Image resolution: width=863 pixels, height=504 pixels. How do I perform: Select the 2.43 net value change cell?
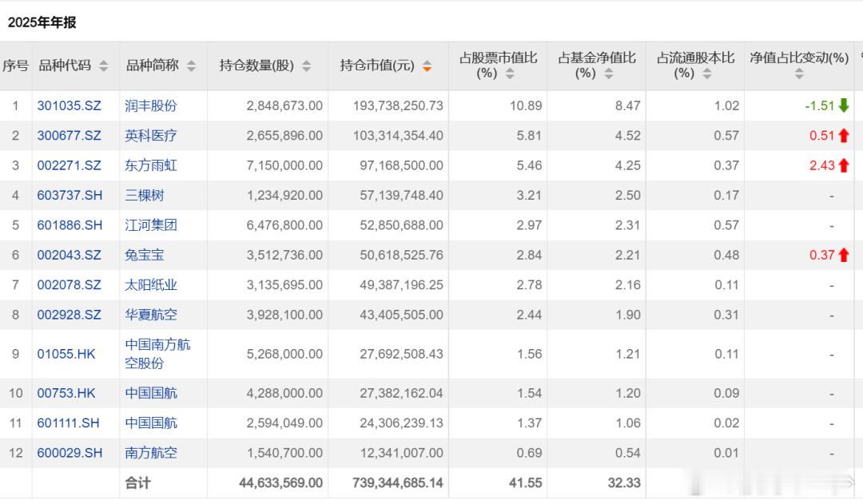tap(821, 165)
